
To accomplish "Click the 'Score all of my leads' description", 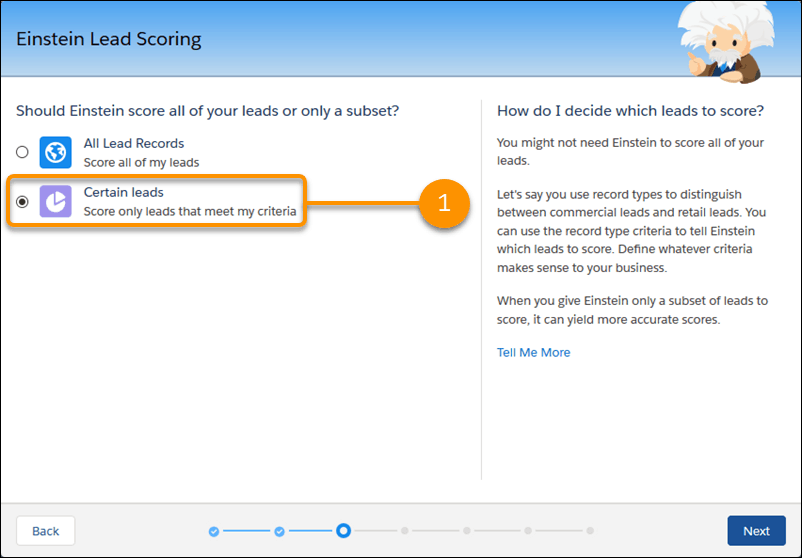I will coord(141,163).
